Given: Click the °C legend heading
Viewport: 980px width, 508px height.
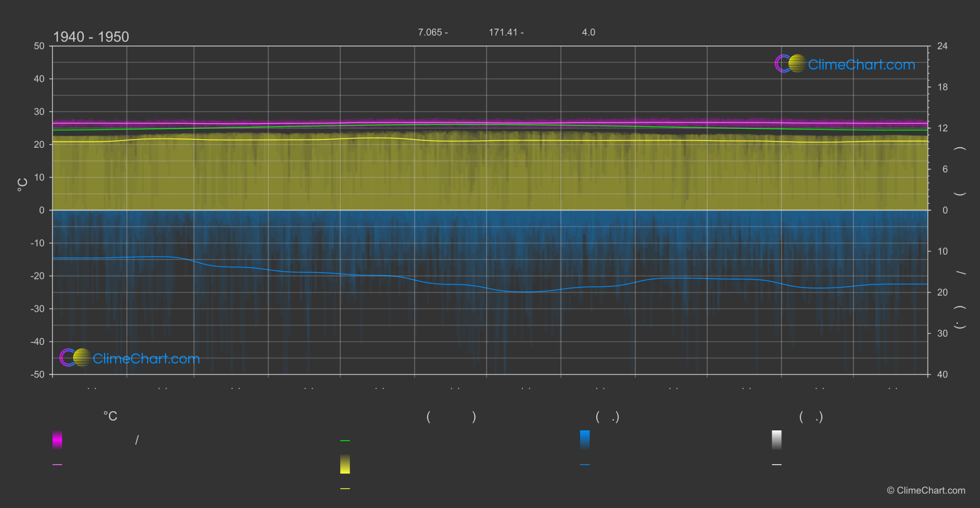Looking at the screenshot, I should pos(110,417).
